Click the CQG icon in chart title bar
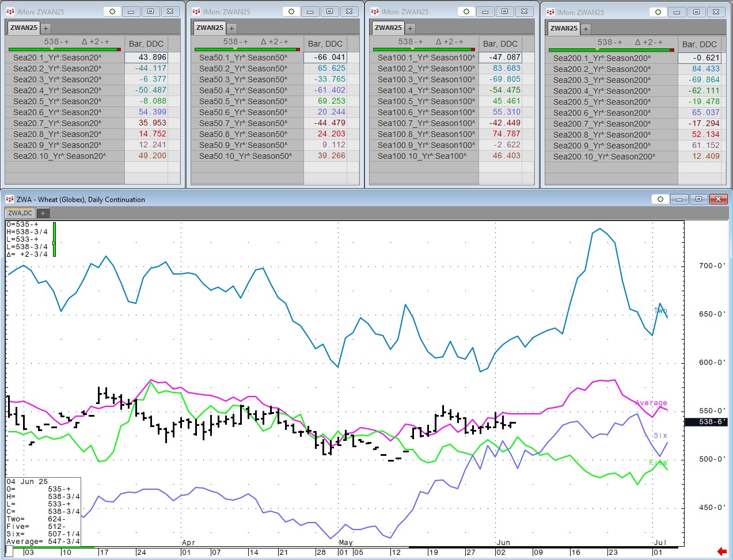This screenshot has height=560, width=733. (x=10, y=199)
